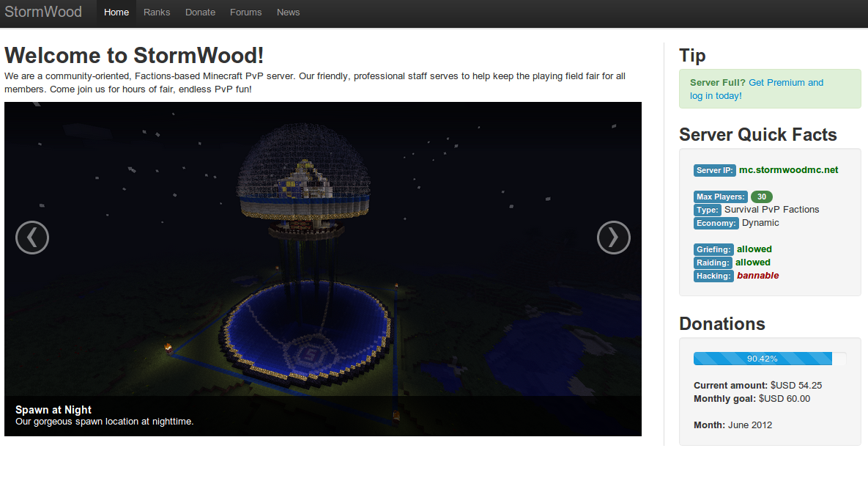The image size is (868, 481).
Task: Open the News navigation item
Action: point(288,12)
